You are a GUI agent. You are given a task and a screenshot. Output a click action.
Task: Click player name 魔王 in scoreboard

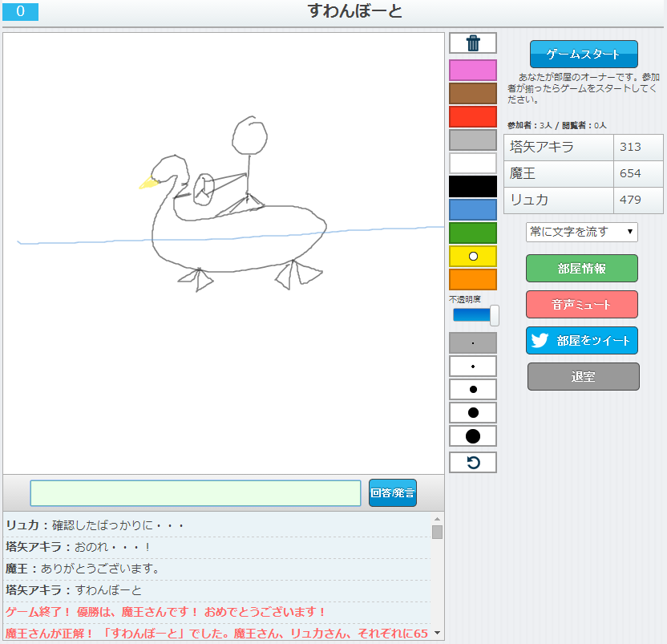[522, 173]
